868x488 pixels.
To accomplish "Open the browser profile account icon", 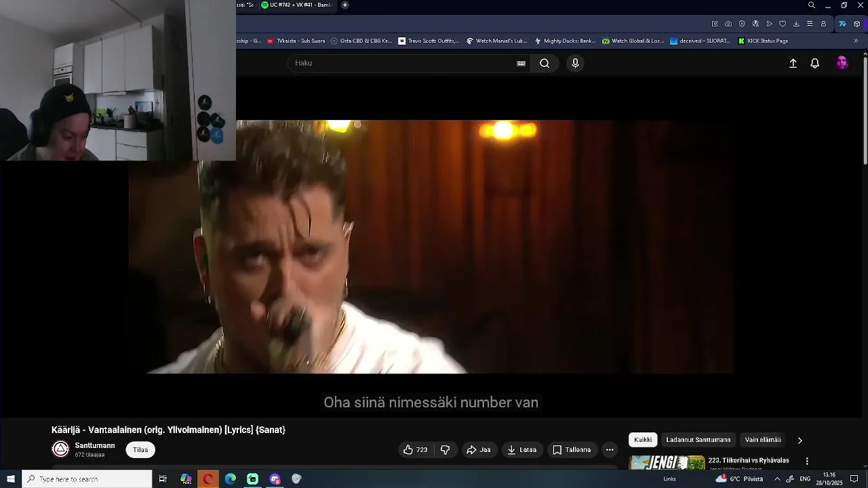I will 823,24.
